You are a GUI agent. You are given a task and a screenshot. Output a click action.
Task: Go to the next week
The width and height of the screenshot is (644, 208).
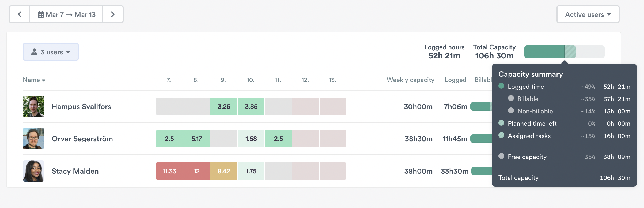[x=113, y=14]
